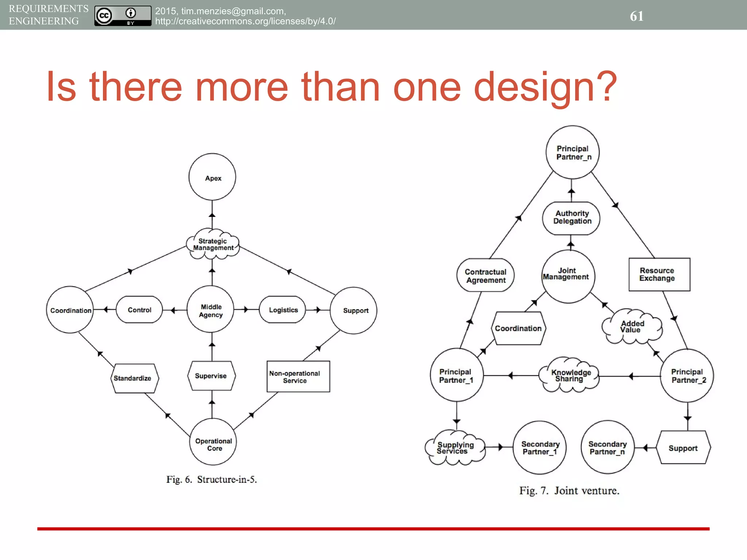The height and width of the screenshot is (560, 747).
Task: Select the Added Value cloud
Action: 632,327
